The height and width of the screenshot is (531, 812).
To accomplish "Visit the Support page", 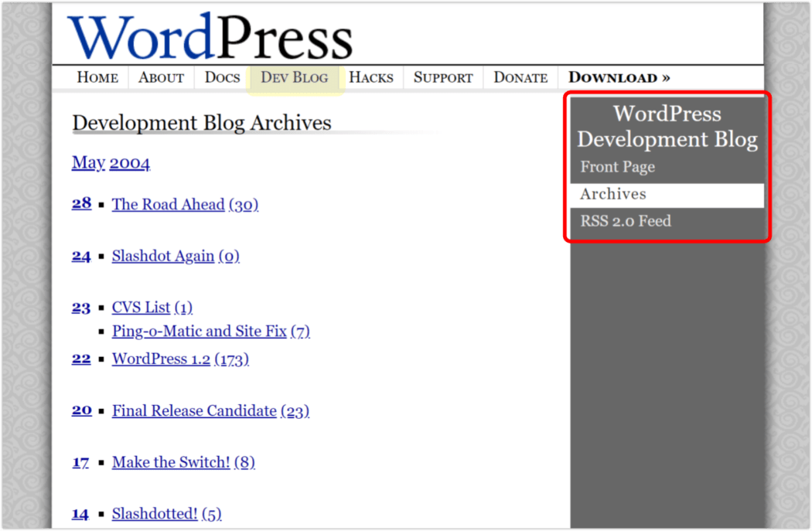I will pos(443,77).
